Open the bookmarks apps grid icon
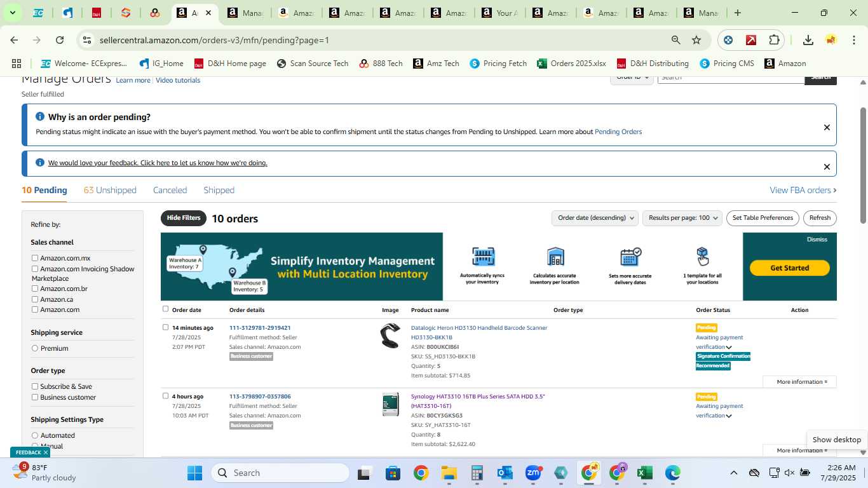 (x=17, y=64)
